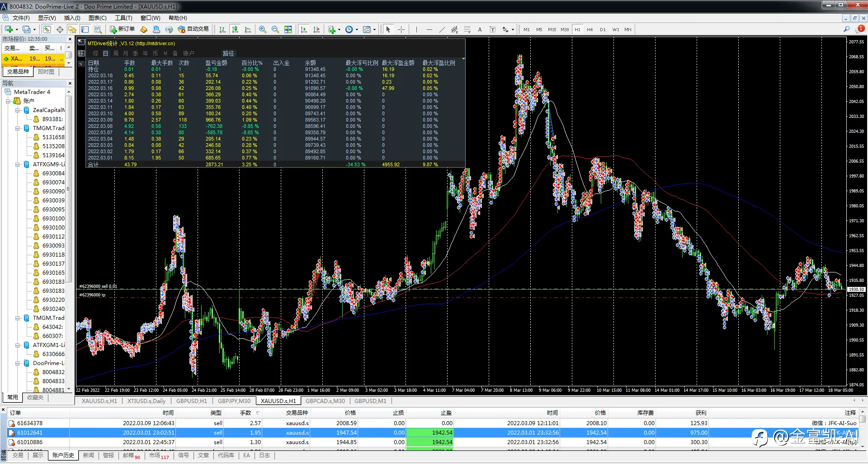Screen dimensions: 868x464
Task: Open the 插入(I) menu
Action: (72, 18)
